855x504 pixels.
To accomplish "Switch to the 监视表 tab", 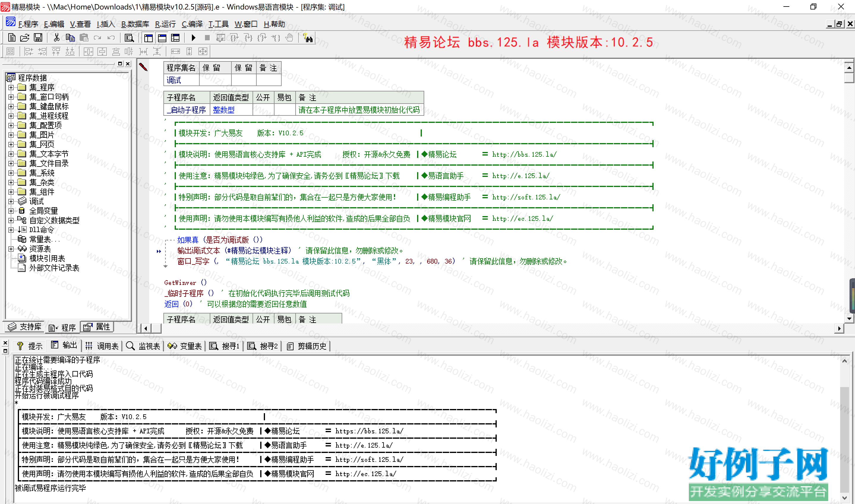I will point(143,346).
